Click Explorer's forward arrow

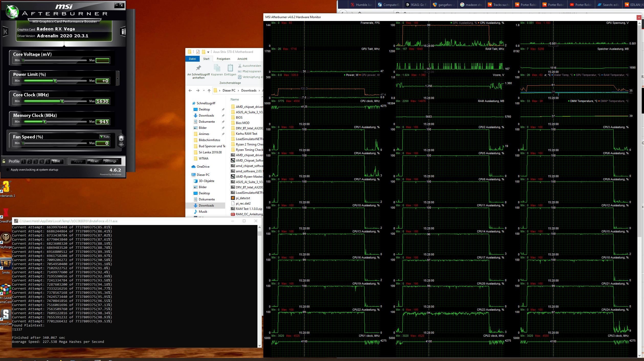(x=198, y=91)
